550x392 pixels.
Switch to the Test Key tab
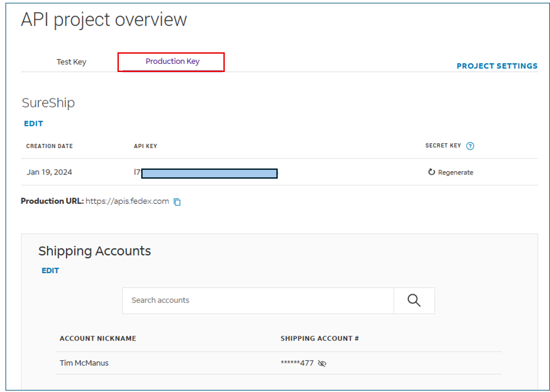pyautogui.click(x=71, y=62)
